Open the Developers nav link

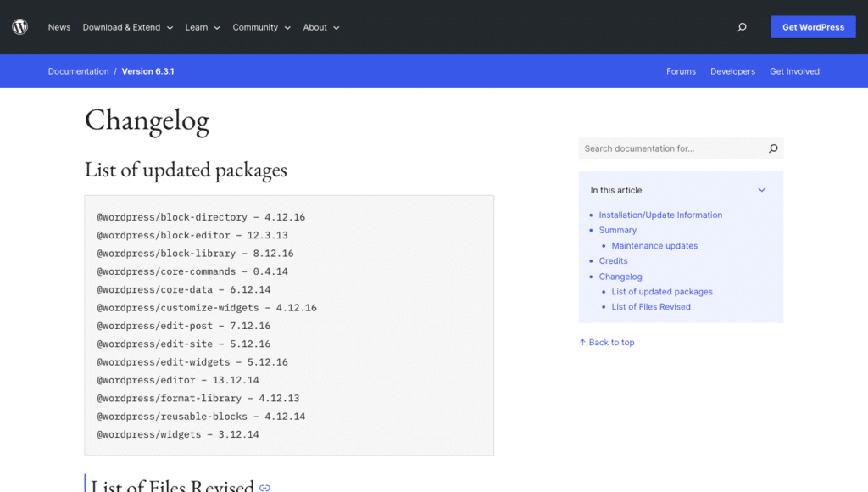point(732,71)
